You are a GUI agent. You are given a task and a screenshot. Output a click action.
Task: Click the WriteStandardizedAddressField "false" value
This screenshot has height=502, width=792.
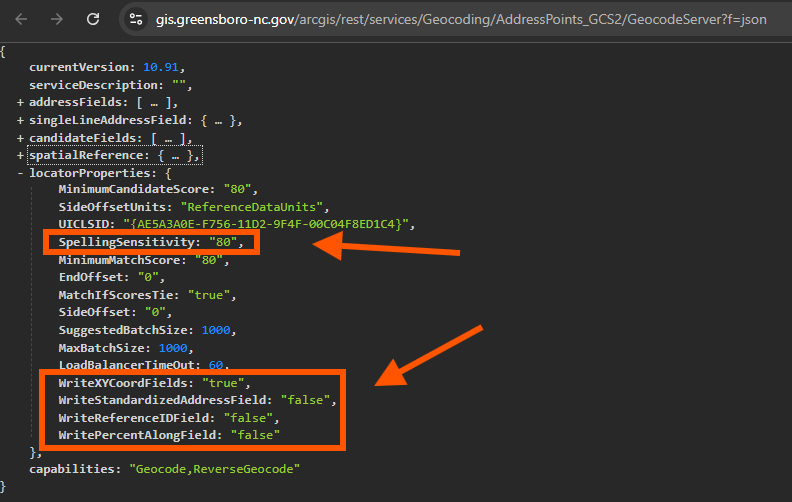(x=308, y=400)
